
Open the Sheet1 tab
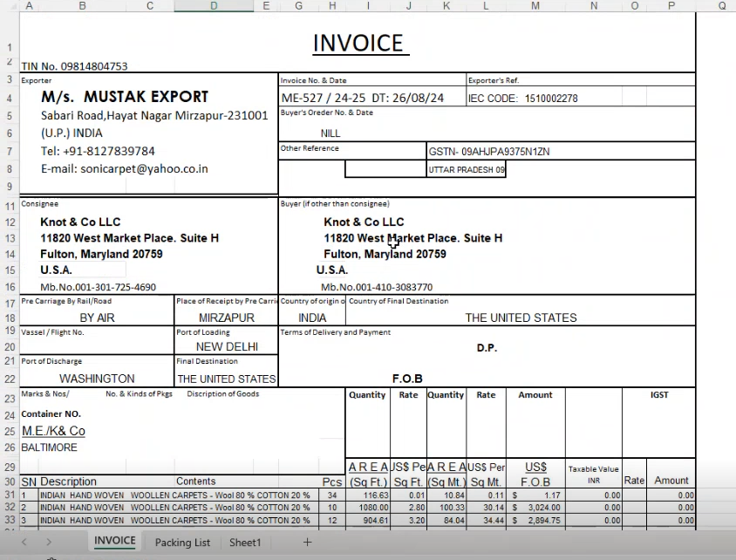pos(245,542)
